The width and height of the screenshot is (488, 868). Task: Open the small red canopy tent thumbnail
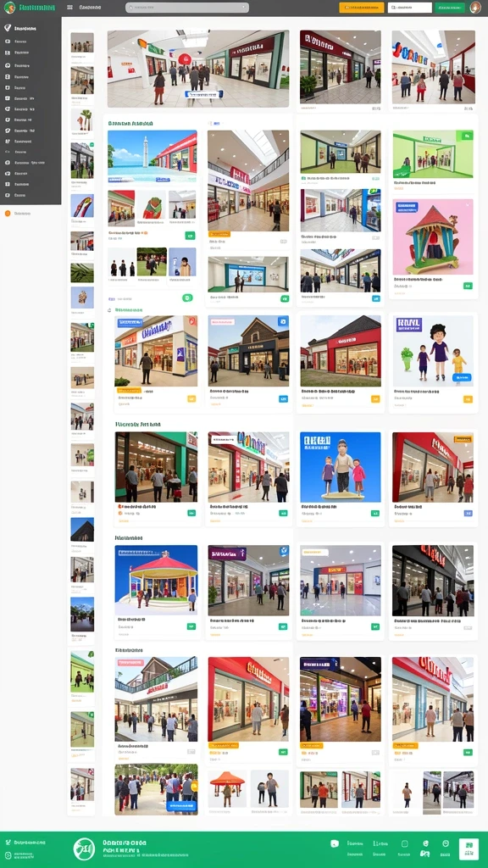point(227,788)
